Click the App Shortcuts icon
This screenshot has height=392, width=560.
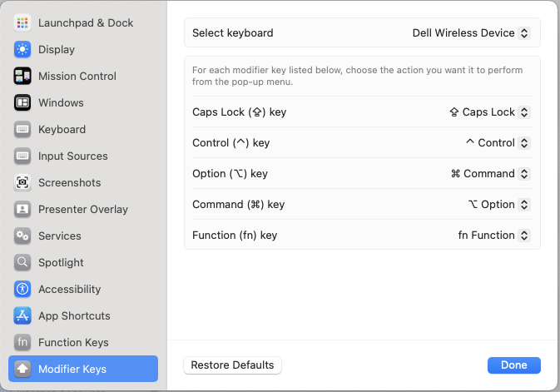pos(22,315)
